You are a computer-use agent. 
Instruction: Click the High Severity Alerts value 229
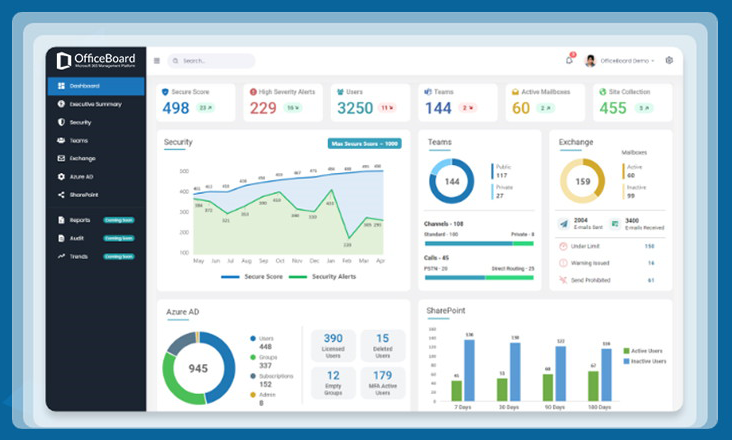point(263,108)
